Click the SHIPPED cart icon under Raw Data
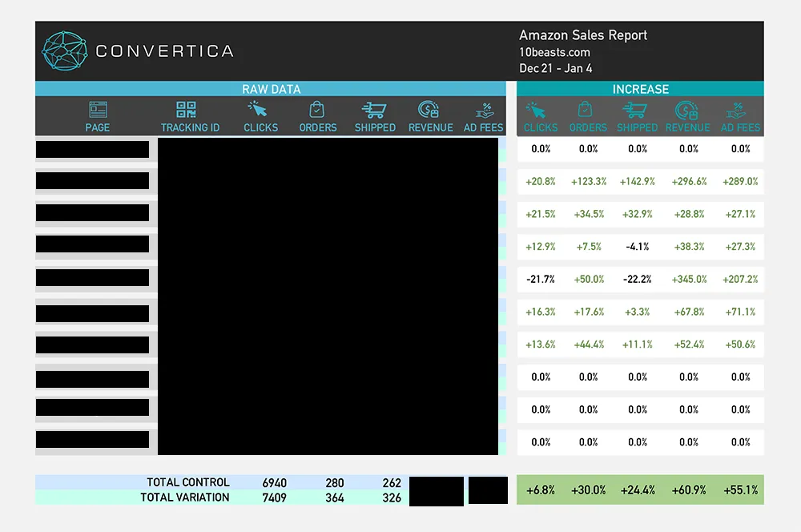 tap(374, 110)
